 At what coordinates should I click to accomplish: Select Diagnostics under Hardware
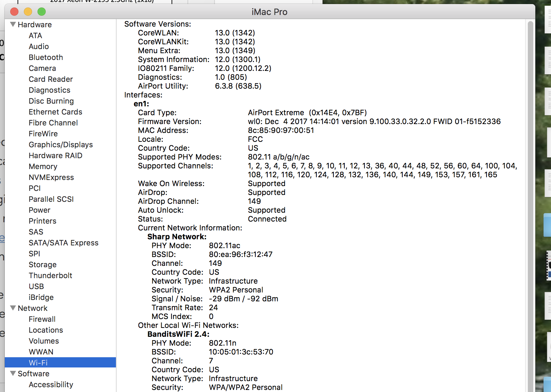point(49,90)
